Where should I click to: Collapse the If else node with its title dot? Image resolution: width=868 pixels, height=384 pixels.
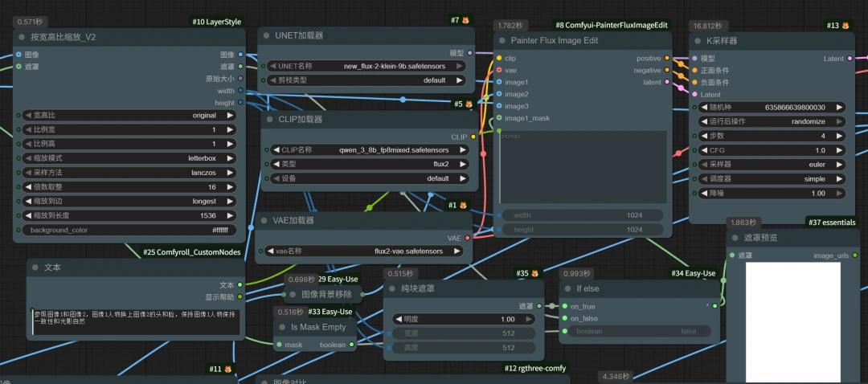pyautogui.click(x=567, y=288)
